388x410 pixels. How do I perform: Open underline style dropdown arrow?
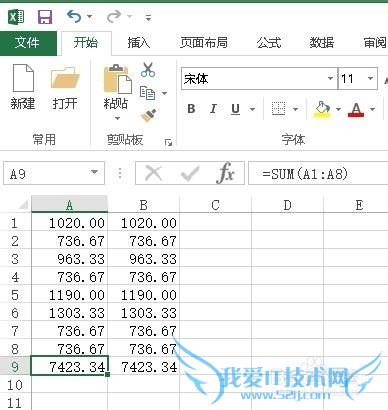point(252,109)
